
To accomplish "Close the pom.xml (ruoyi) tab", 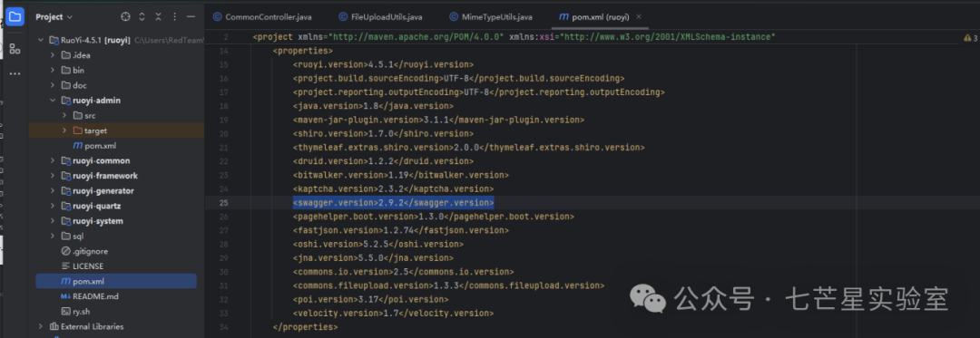I will (x=638, y=17).
